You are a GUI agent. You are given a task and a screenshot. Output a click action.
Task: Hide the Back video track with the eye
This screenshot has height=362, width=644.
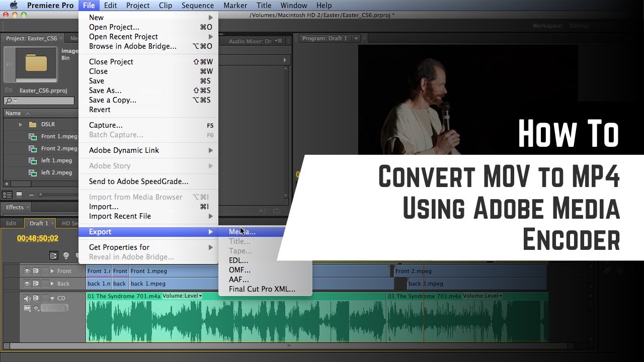click(27, 284)
